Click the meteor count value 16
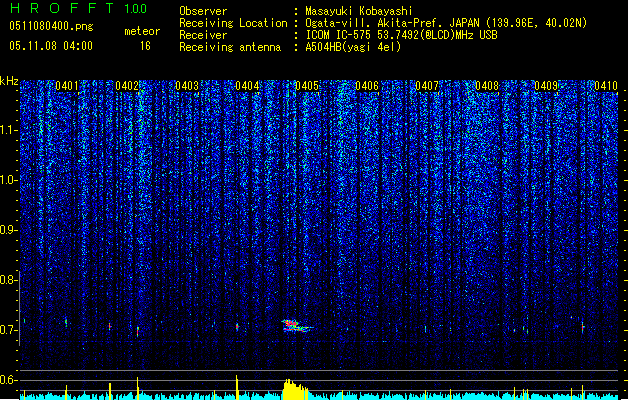Image resolution: width=629 pixels, height=400 pixels. point(145,46)
